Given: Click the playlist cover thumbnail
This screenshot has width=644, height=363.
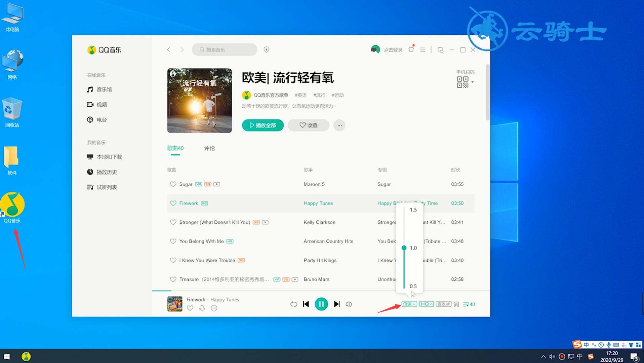Looking at the screenshot, I should (x=199, y=101).
